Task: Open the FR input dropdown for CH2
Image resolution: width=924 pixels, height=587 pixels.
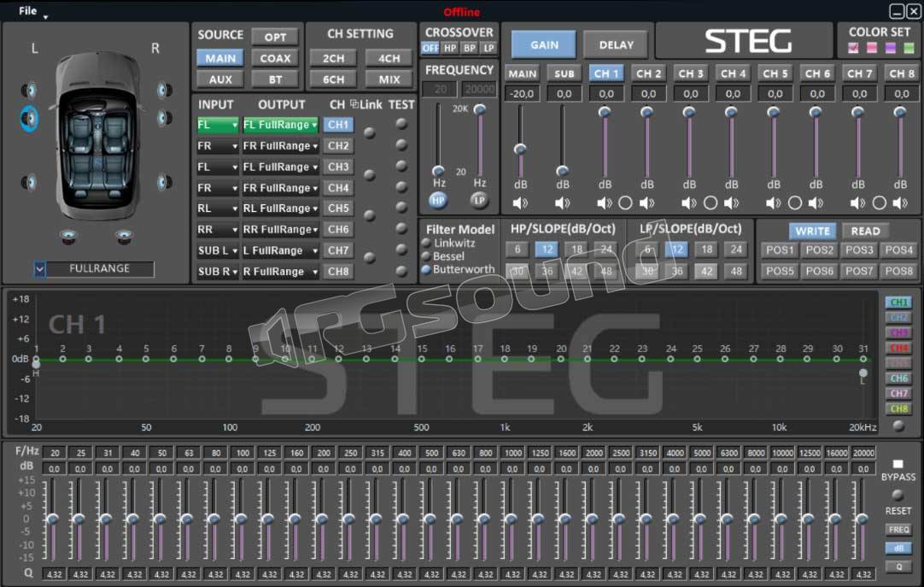Action: click(218, 146)
